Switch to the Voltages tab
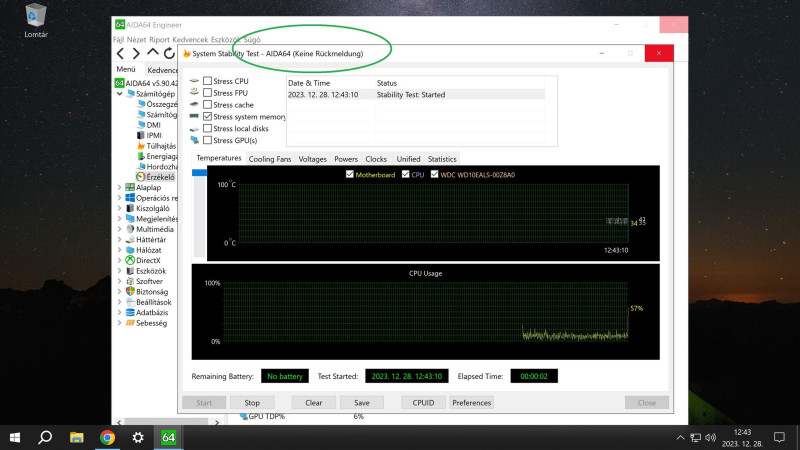The height and width of the screenshot is (450, 800). pos(312,159)
